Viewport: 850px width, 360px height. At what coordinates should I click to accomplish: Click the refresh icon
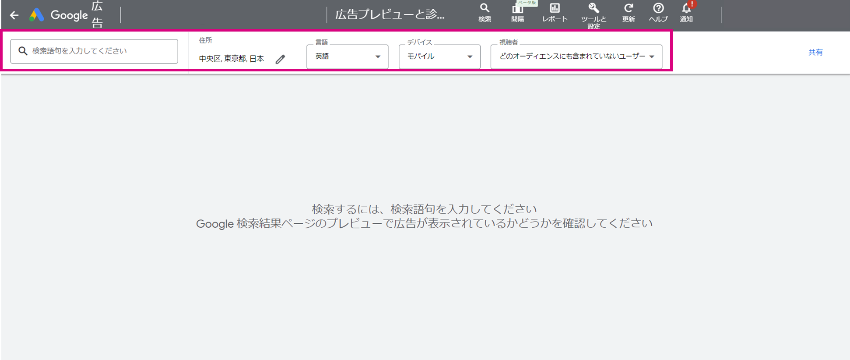[x=629, y=8]
